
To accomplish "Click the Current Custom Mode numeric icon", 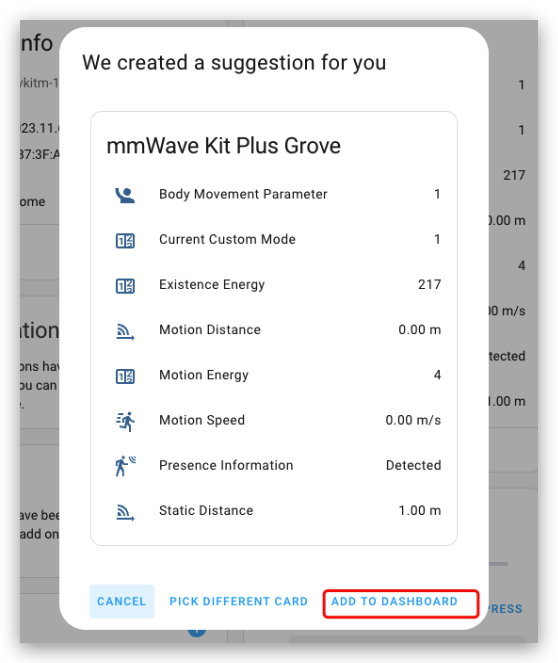I will [125, 241].
